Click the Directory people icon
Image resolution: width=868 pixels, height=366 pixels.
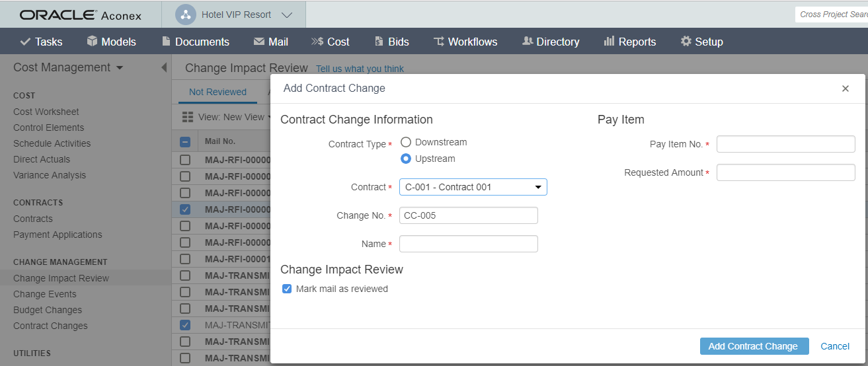pos(528,42)
